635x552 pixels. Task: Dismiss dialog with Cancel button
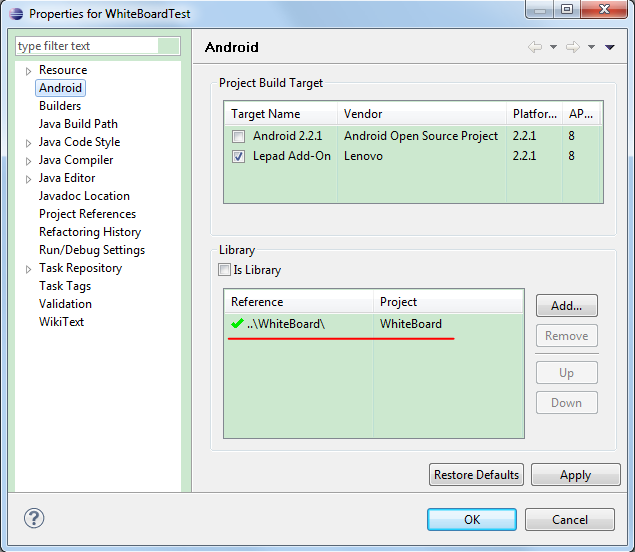(570, 520)
